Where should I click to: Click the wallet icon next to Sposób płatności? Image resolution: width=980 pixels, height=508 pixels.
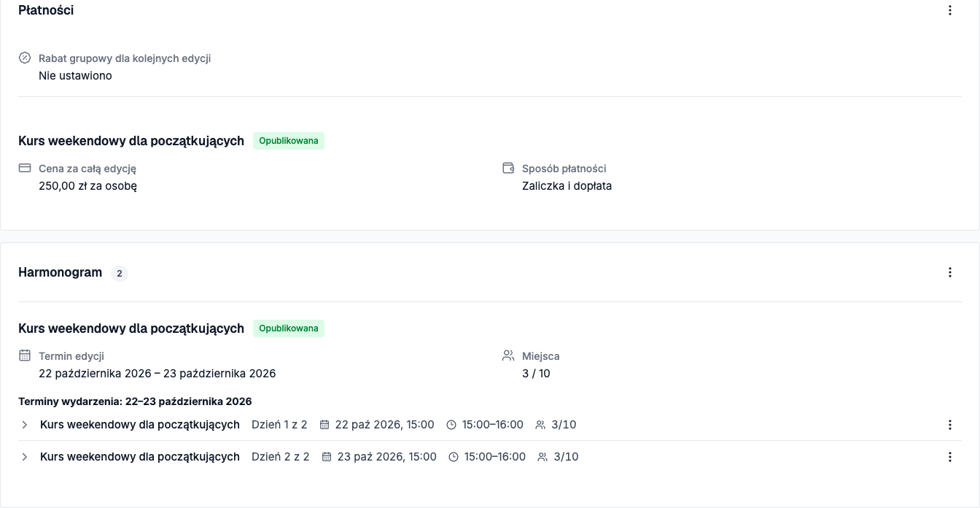(x=508, y=168)
